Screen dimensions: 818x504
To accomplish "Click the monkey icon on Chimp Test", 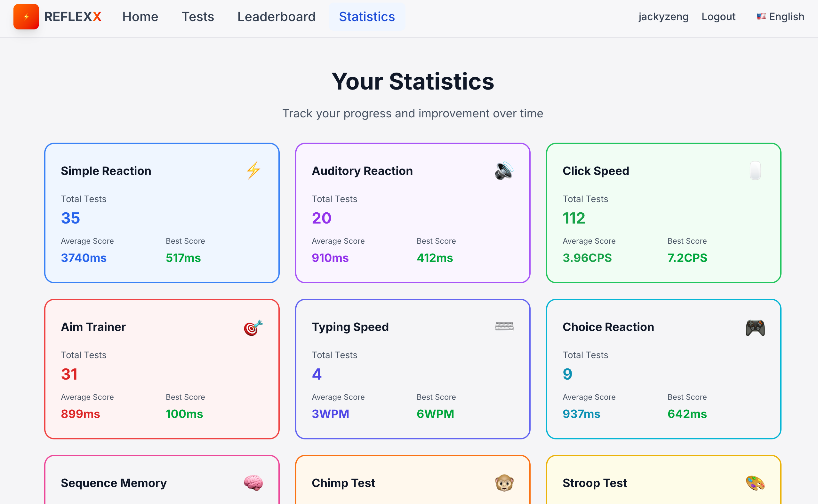I will click(504, 483).
